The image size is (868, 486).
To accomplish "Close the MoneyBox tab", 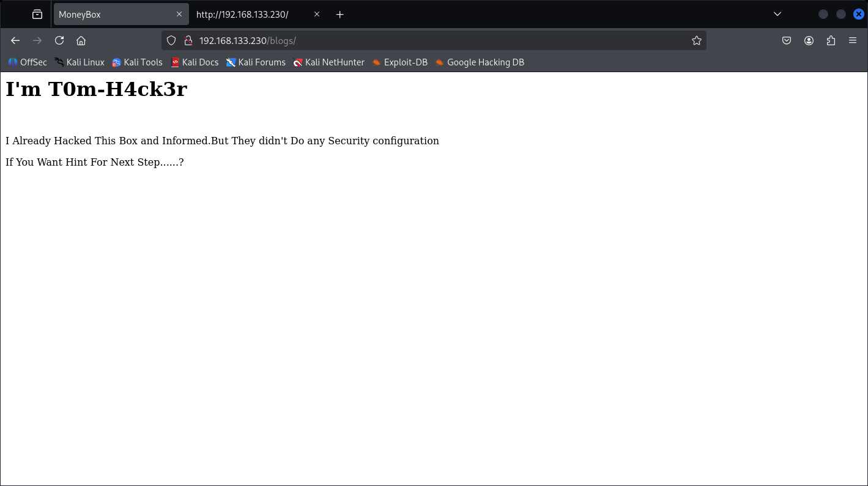I will 179,14.
